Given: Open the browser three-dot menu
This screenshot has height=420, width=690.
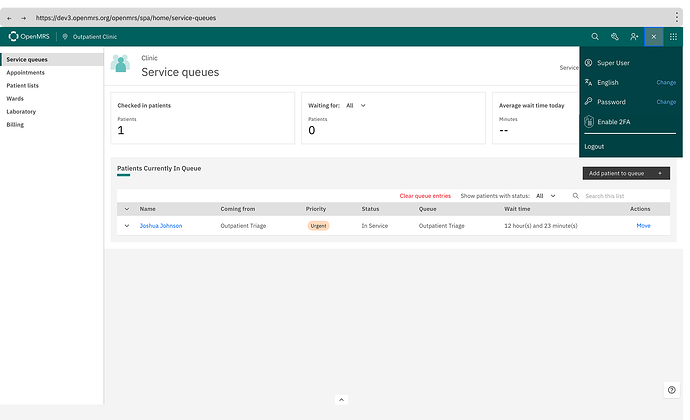Looking at the screenshot, I should (676, 18).
